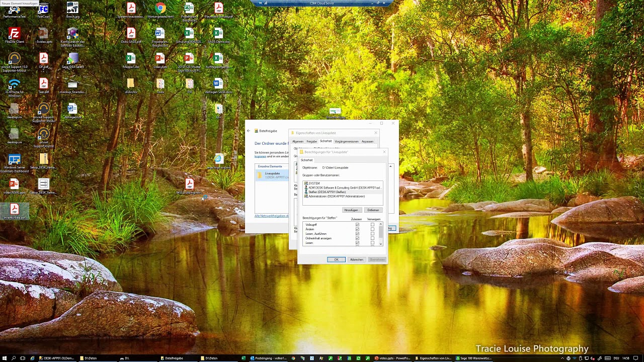The height and width of the screenshot is (362, 644).
Task: Select Sicherheit tab in Eigenschaften window
Action: coord(326,141)
